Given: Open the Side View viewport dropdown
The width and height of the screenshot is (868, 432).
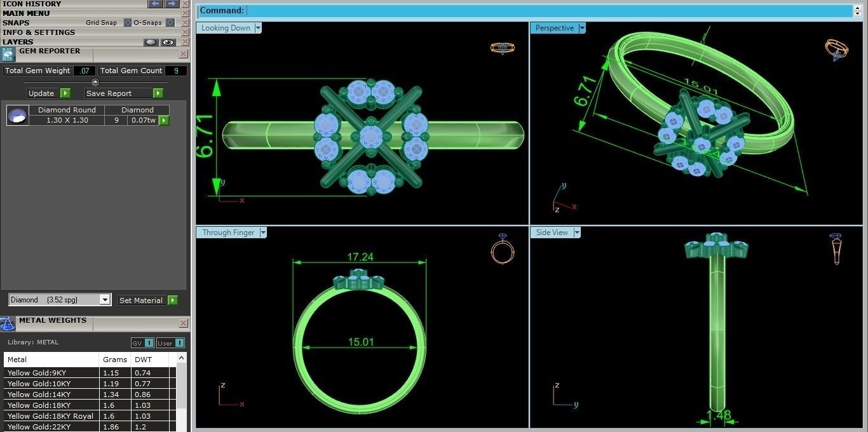Looking at the screenshot, I should (x=577, y=233).
